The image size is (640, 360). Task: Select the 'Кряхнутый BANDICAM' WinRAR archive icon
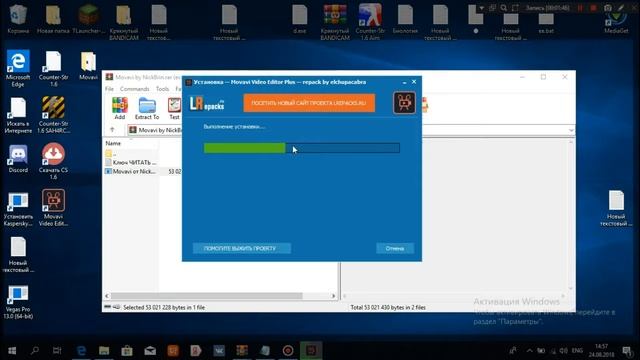[335, 22]
